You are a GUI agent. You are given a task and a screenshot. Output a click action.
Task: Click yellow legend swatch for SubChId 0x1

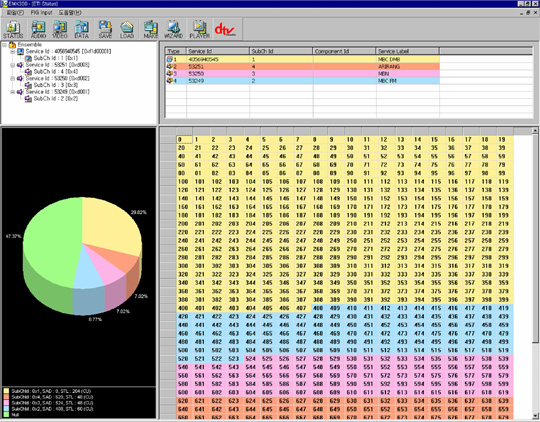click(6, 391)
